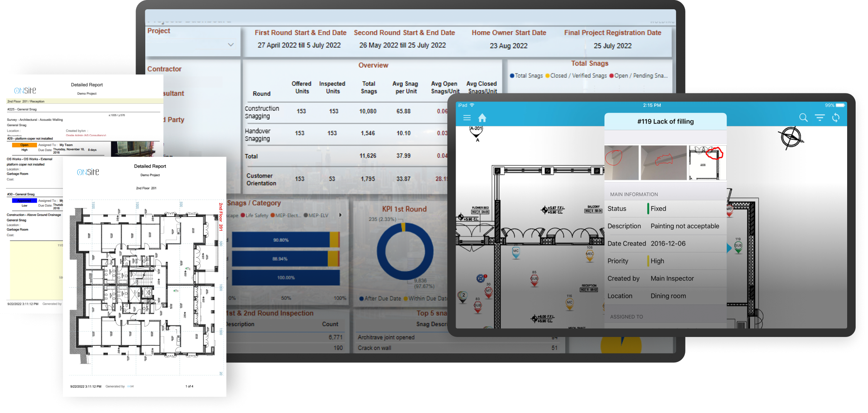Toggle the Within Due Date legend entry

coord(425,298)
